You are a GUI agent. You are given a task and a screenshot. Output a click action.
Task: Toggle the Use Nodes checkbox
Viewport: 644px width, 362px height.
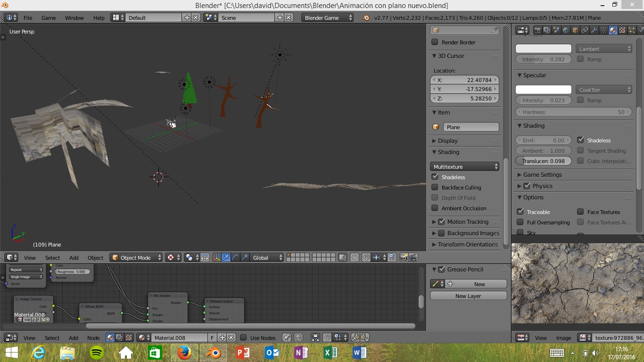point(244,337)
